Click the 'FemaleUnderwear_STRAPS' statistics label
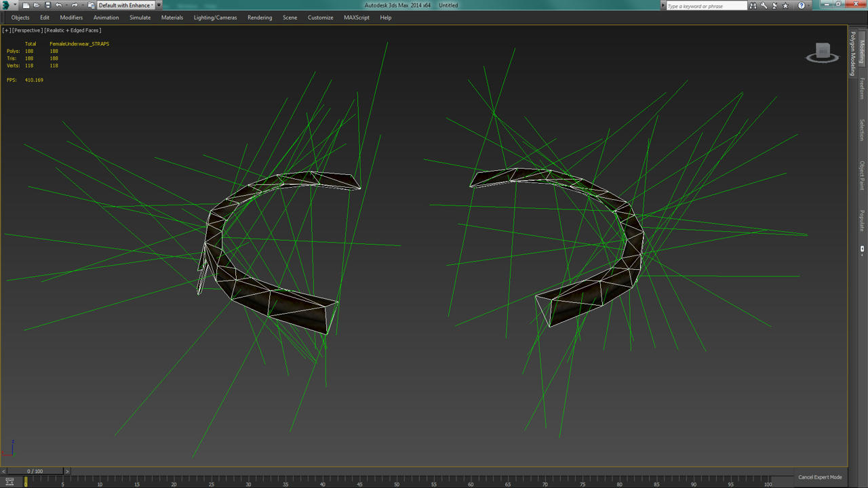This screenshot has height=488, width=868. pos(79,44)
